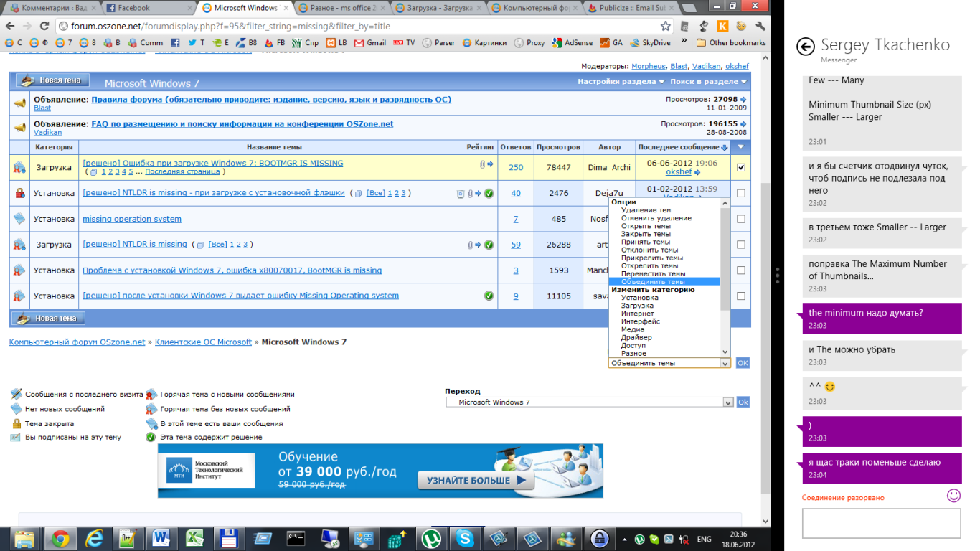This screenshot has width=980, height=551.
Task: Select 'Удаление тем' in the options list
Action: click(x=646, y=210)
